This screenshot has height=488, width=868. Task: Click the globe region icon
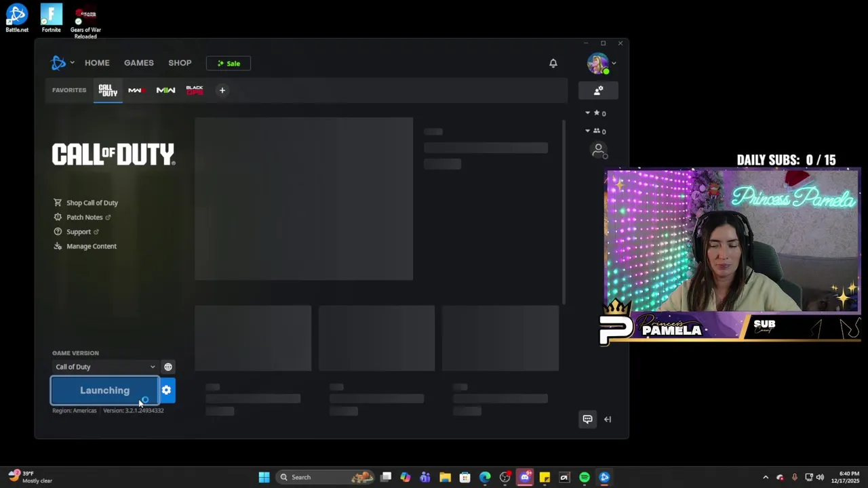[x=168, y=367]
